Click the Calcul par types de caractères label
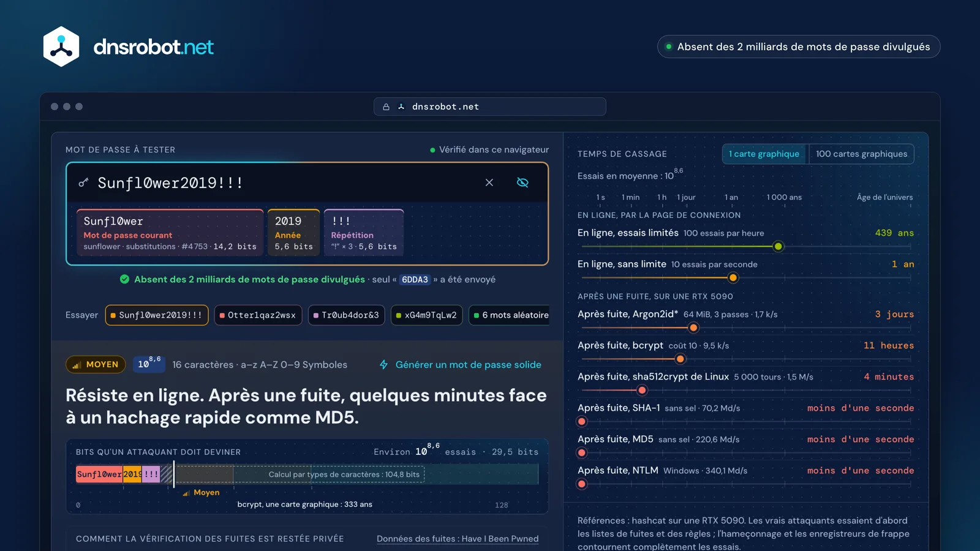This screenshot has width=980, height=551. pyautogui.click(x=344, y=474)
